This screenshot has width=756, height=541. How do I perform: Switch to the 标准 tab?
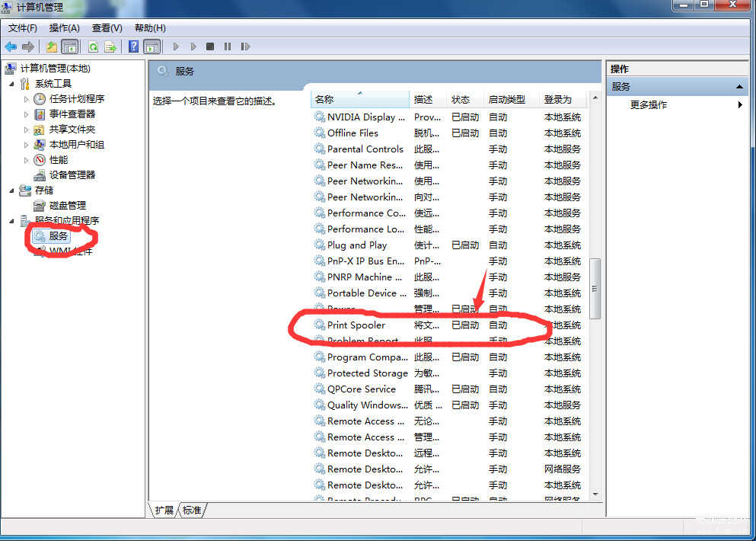192,510
